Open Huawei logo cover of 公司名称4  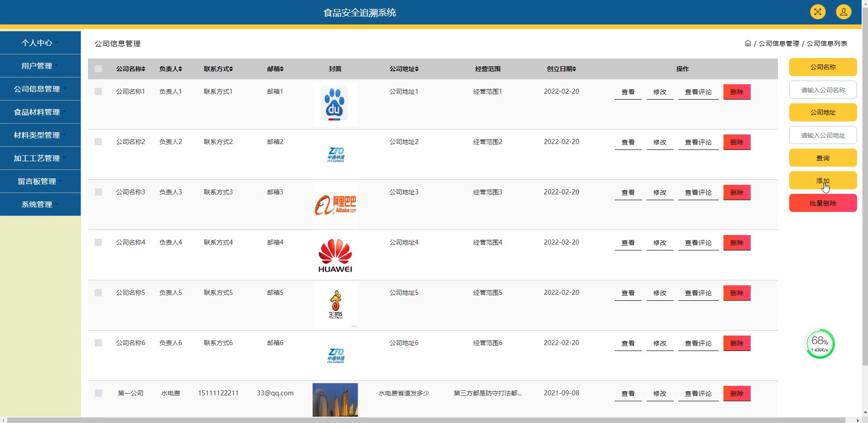(x=335, y=255)
